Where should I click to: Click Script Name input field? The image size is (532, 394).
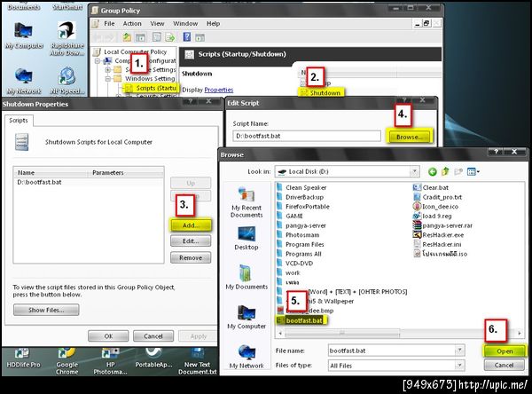pos(307,136)
